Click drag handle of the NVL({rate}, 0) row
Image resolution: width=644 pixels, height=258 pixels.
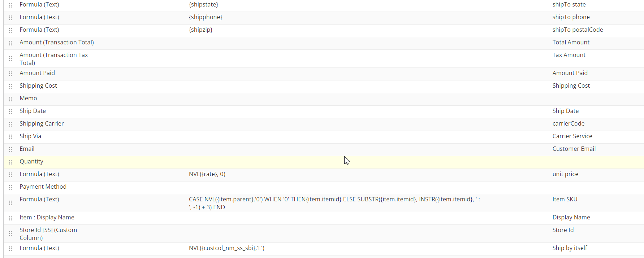[10, 175]
